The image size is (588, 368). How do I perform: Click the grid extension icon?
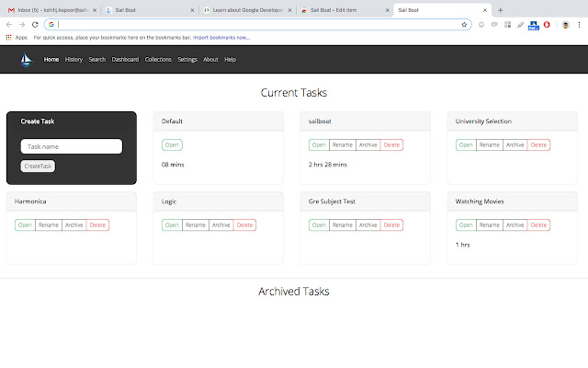(507, 25)
